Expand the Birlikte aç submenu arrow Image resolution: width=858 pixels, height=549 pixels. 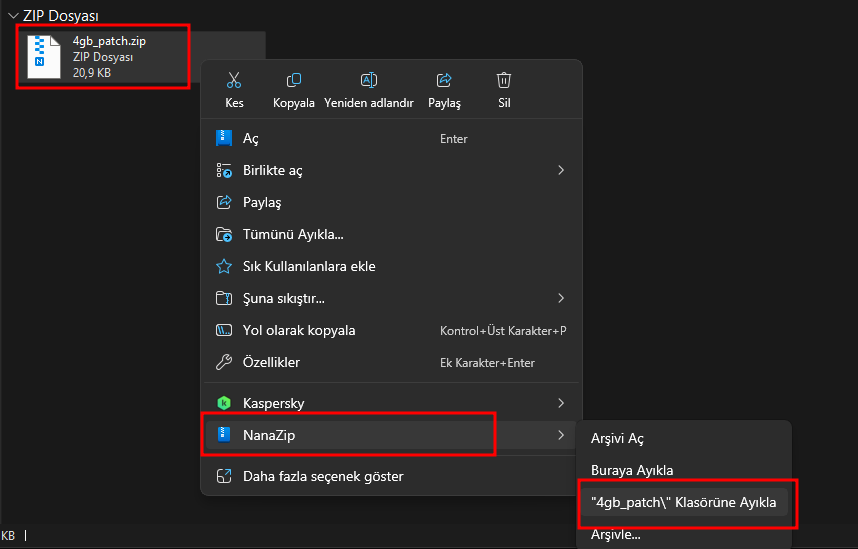point(561,170)
